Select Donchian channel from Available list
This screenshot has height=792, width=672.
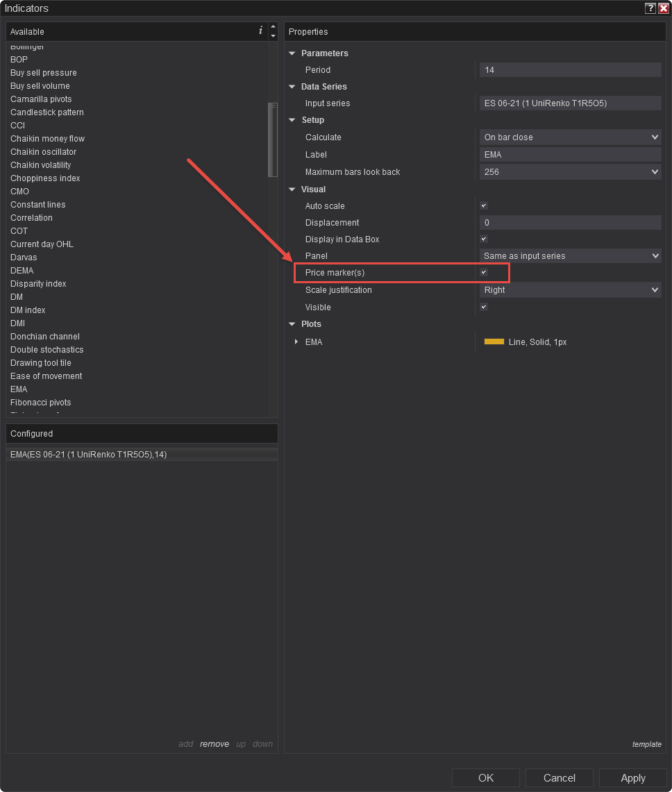tap(45, 337)
